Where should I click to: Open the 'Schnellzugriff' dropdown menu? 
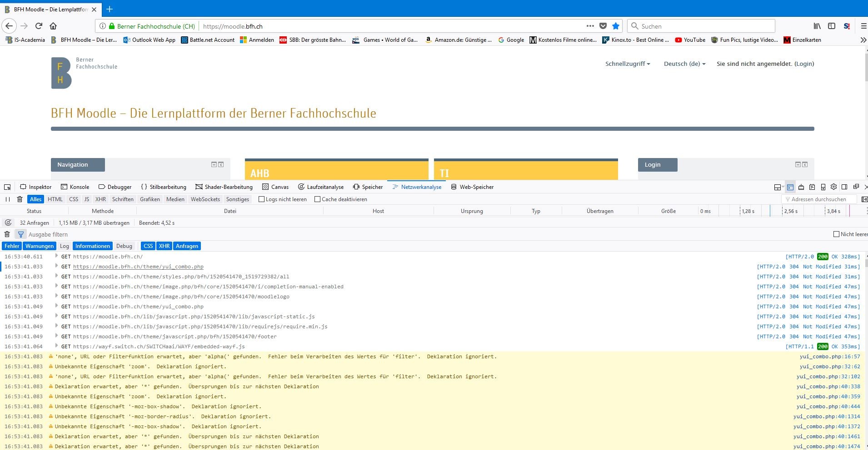(x=627, y=64)
